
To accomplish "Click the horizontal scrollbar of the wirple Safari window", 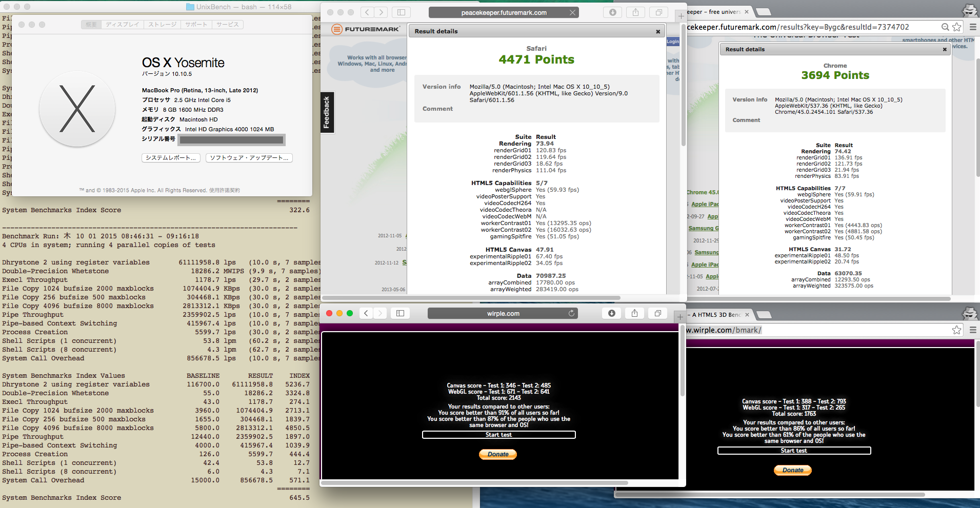I will [475, 482].
